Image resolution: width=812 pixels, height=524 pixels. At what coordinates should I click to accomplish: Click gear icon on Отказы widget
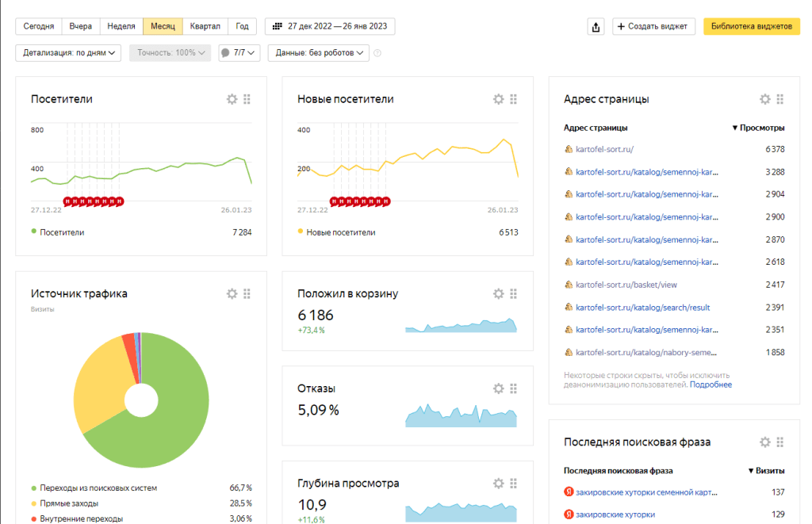[x=498, y=388]
